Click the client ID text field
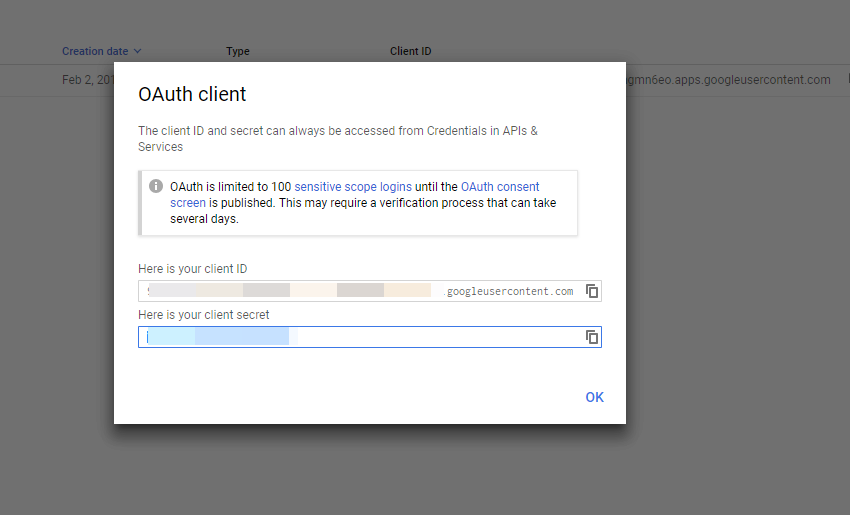 coord(370,291)
